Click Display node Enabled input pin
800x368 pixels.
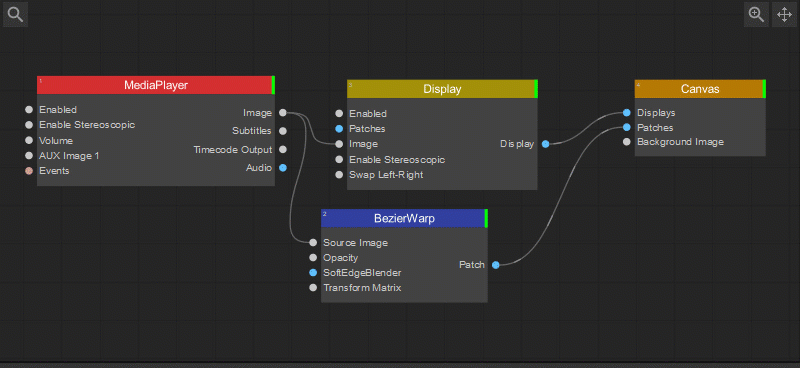(339, 114)
